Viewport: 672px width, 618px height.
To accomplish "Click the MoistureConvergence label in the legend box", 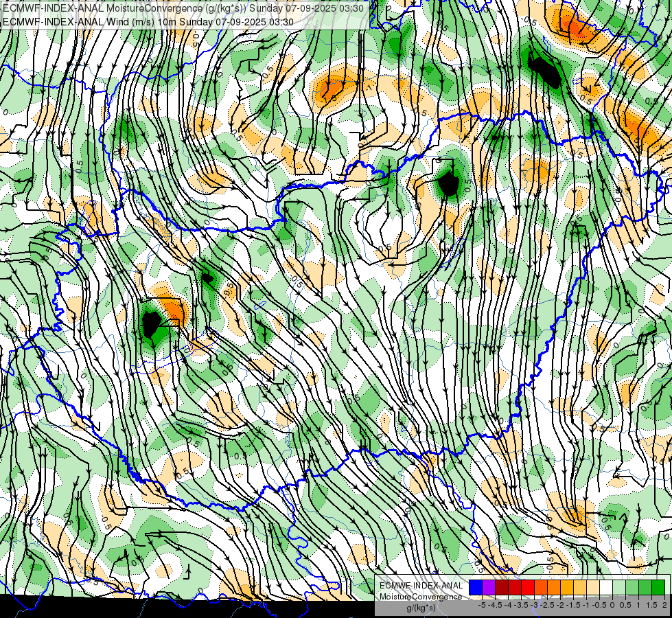I will (421, 597).
